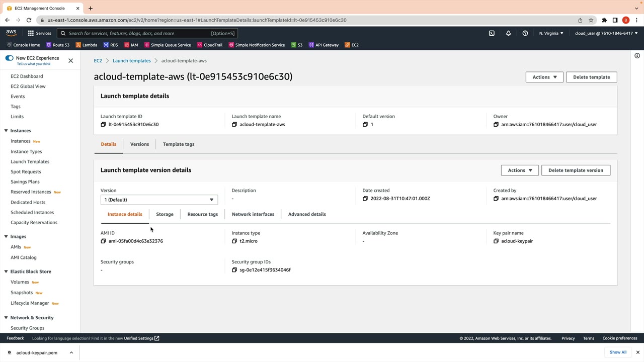Expand the acloud-keypair.pem download options
Image resolution: width=644 pixels, height=362 pixels.
pos(71,352)
